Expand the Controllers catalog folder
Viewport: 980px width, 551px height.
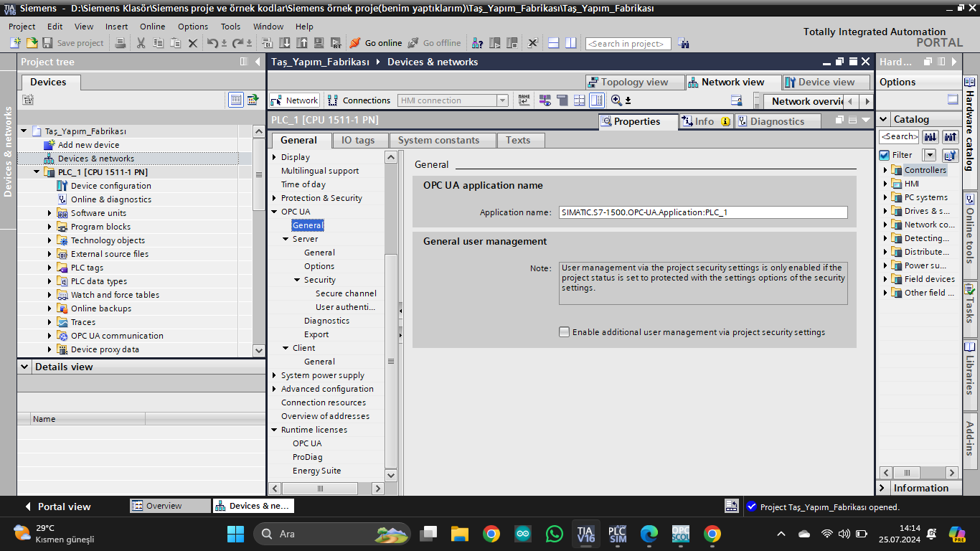[x=885, y=170]
